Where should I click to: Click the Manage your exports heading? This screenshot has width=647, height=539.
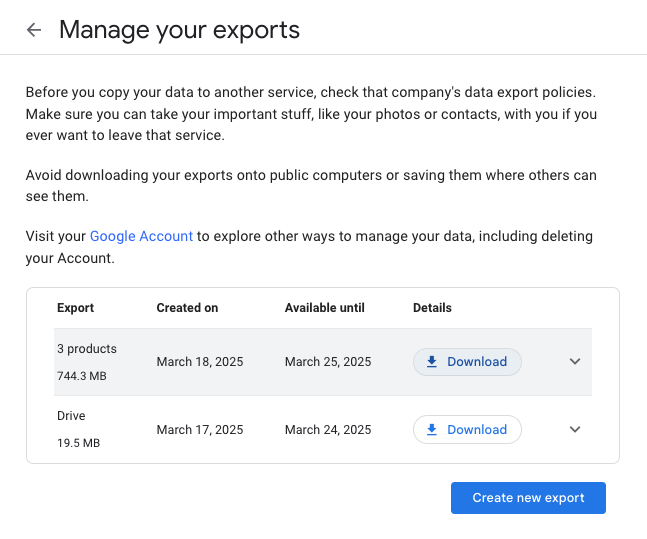(179, 30)
